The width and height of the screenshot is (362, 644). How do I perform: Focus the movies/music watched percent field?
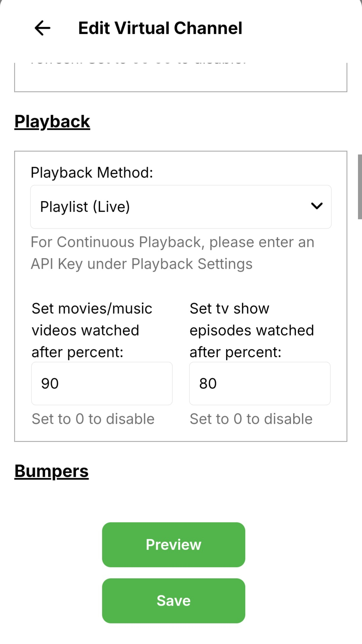102,383
